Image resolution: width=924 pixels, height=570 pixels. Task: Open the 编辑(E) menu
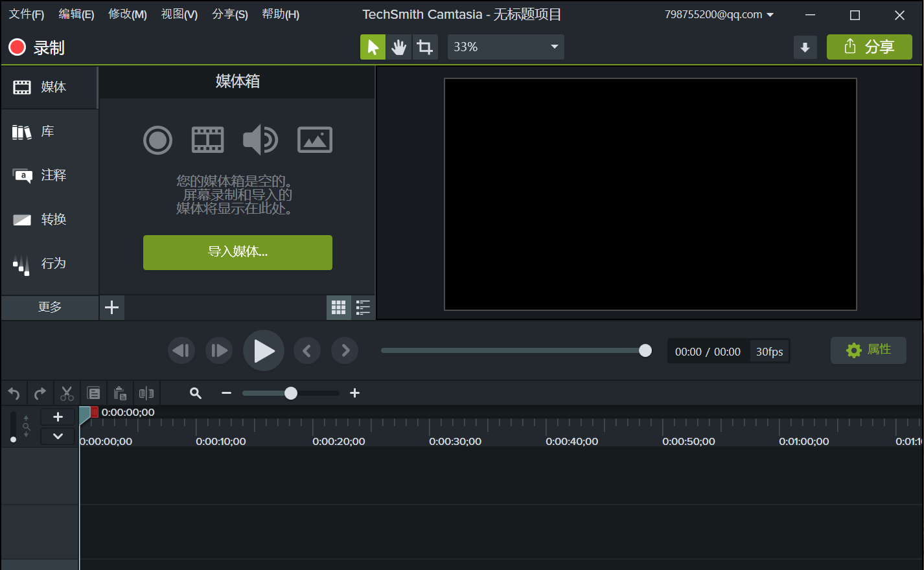pyautogui.click(x=76, y=14)
